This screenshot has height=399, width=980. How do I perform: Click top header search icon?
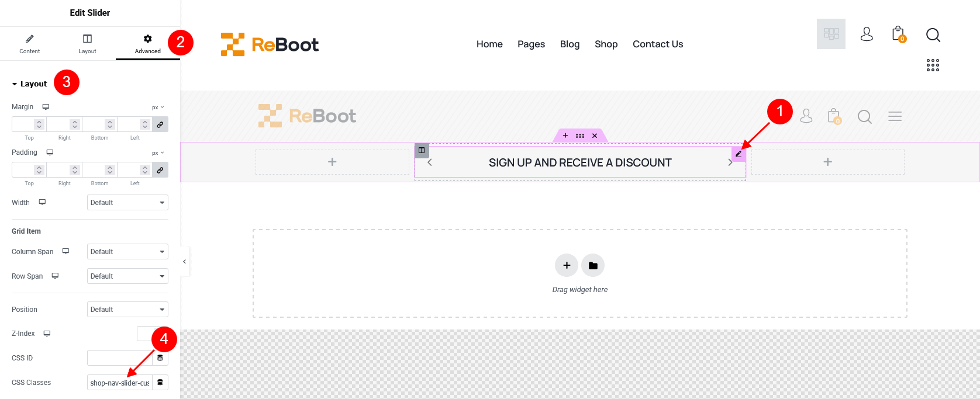coord(933,35)
